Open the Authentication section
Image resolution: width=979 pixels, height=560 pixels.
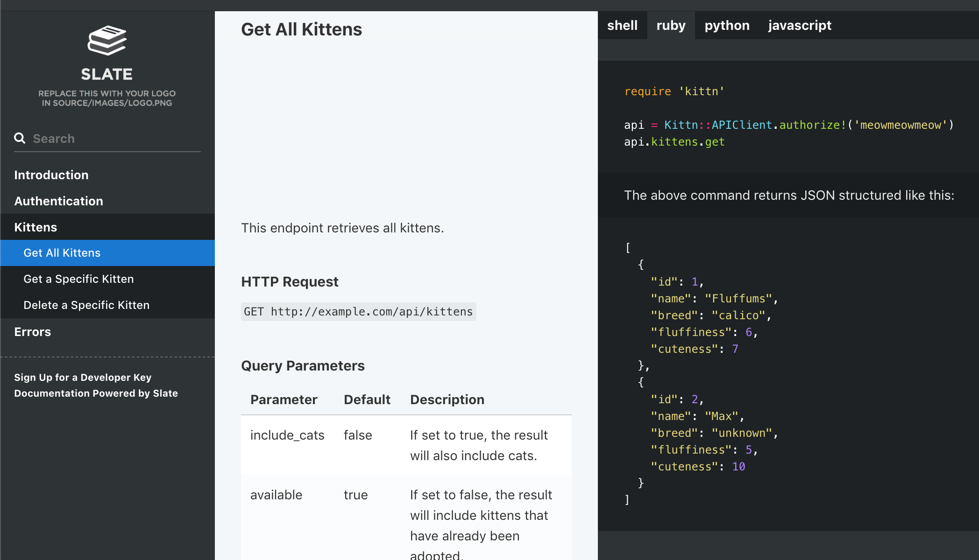107,201
